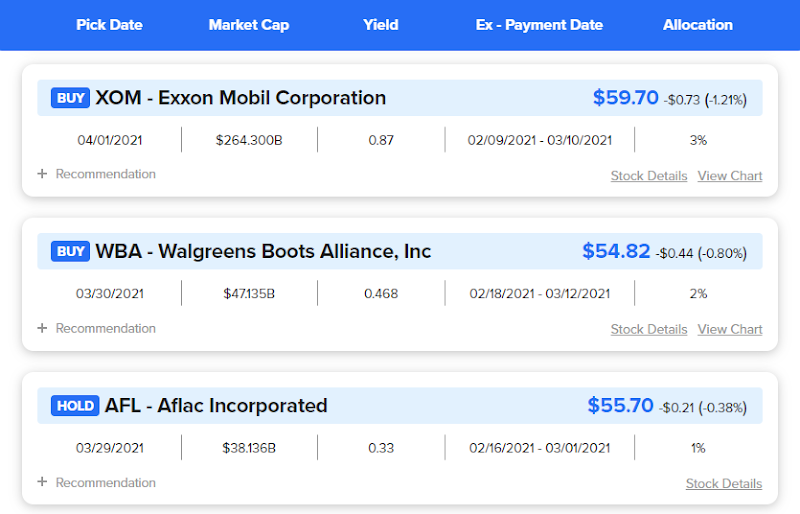800x514 pixels.
Task: Expand the AFL Recommendation section
Action: 97,482
